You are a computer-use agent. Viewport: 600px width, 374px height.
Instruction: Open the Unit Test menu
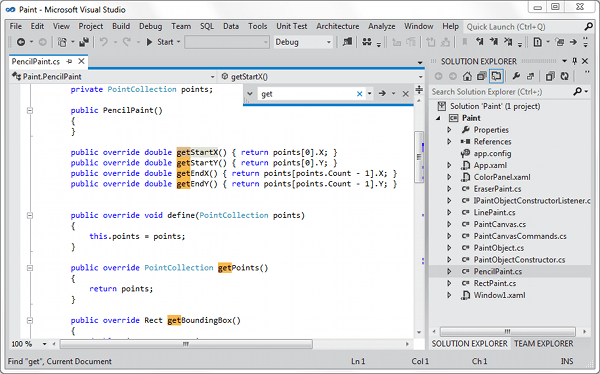tap(292, 26)
